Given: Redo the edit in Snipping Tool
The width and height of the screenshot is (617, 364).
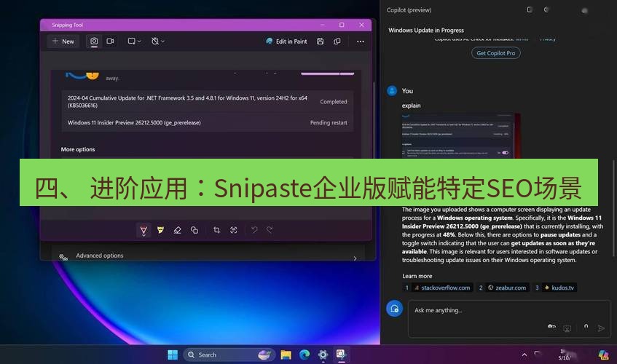Looking at the screenshot, I should pos(270,230).
